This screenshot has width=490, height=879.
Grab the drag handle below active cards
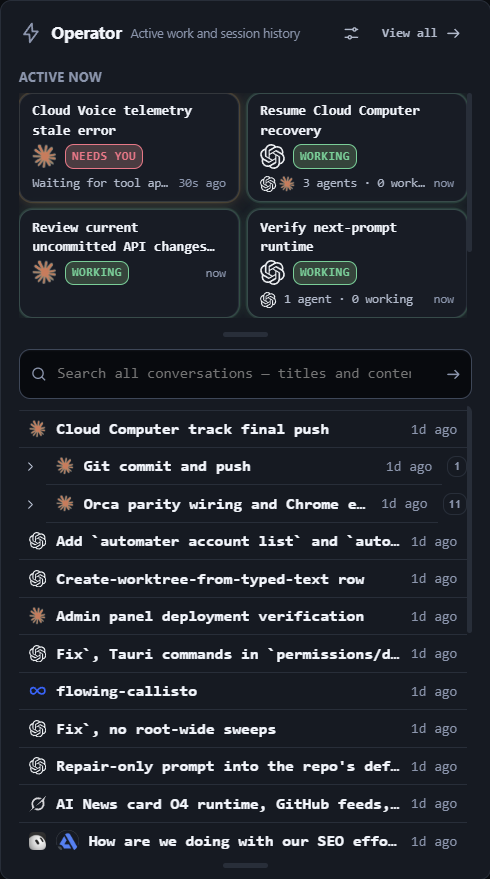tap(246, 335)
